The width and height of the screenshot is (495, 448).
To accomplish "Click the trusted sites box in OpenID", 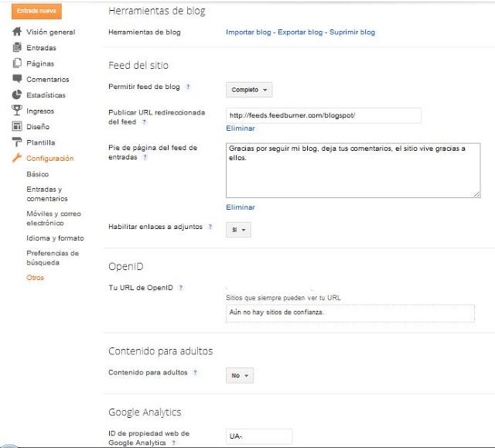I will click(350, 313).
